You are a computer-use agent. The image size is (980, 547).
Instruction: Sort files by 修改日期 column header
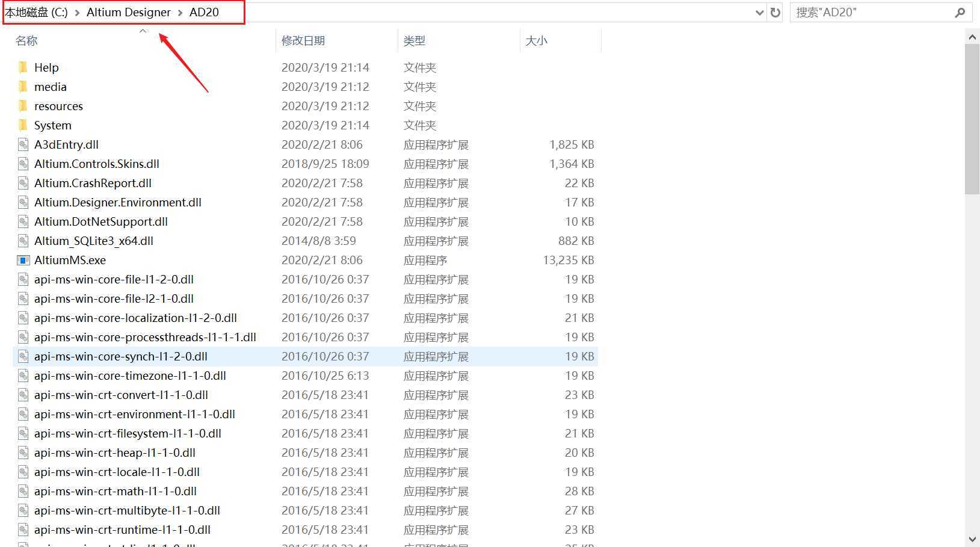coord(303,40)
